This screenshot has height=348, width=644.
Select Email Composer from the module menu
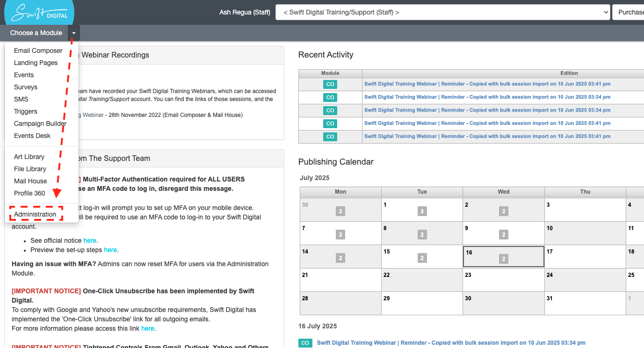(38, 51)
